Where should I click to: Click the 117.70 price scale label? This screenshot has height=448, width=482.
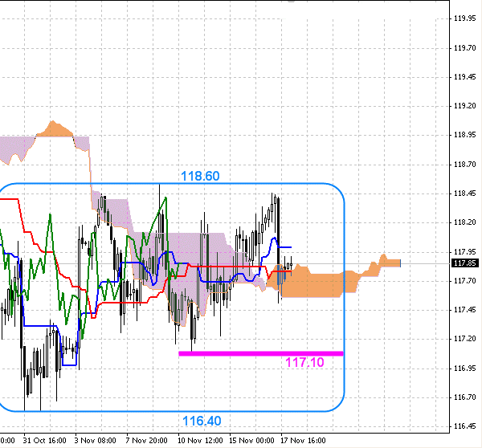[465, 280]
